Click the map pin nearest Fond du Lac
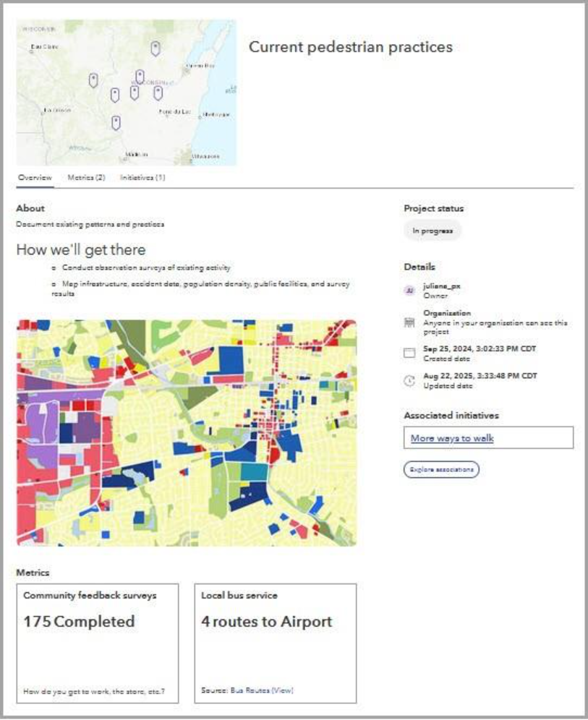 pyautogui.click(x=158, y=92)
